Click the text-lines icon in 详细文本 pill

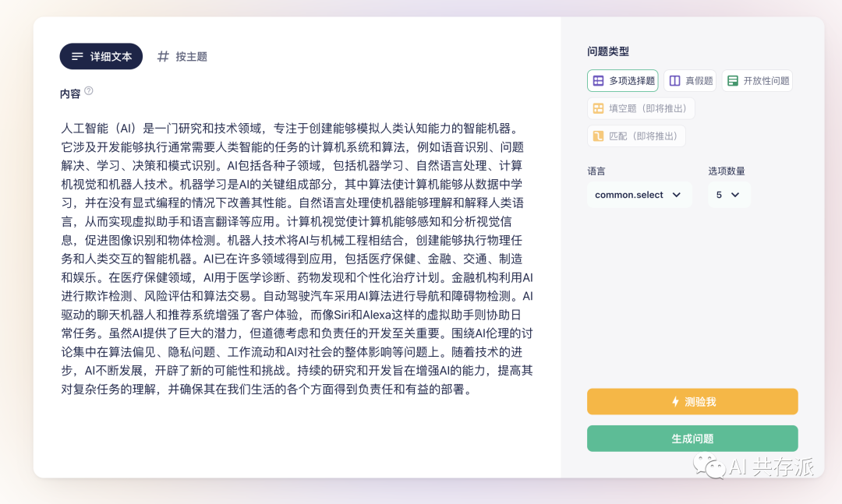click(76, 56)
